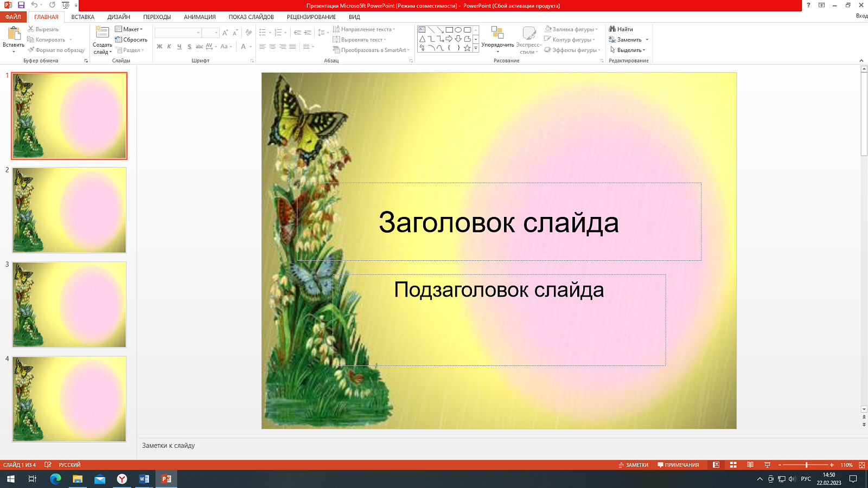Click the Create slide (Создать слайд) icon
Image resolution: width=868 pixels, height=488 pixels.
tap(102, 33)
